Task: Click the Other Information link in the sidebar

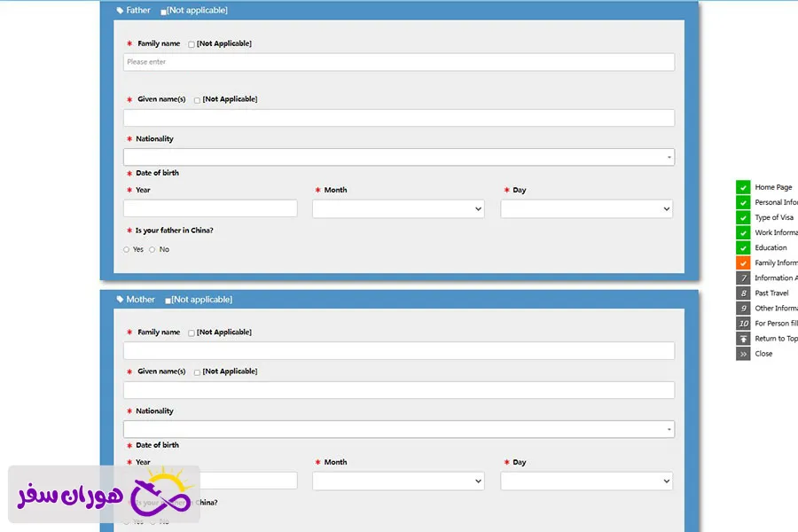Action: click(x=775, y=309)
